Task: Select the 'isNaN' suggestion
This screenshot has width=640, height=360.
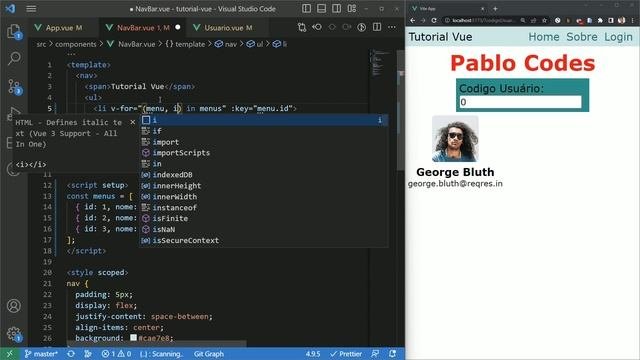Action: tap(264, 229)
